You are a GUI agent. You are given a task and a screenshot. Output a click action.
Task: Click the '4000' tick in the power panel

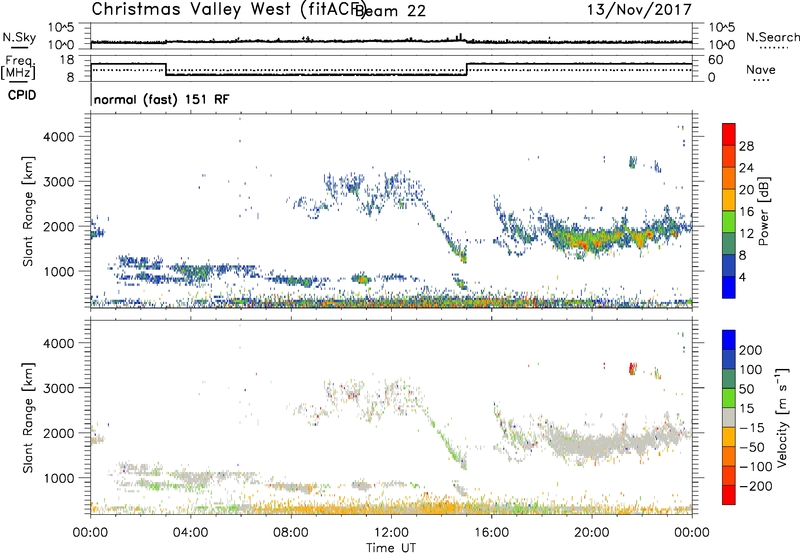tap(59, 137)
